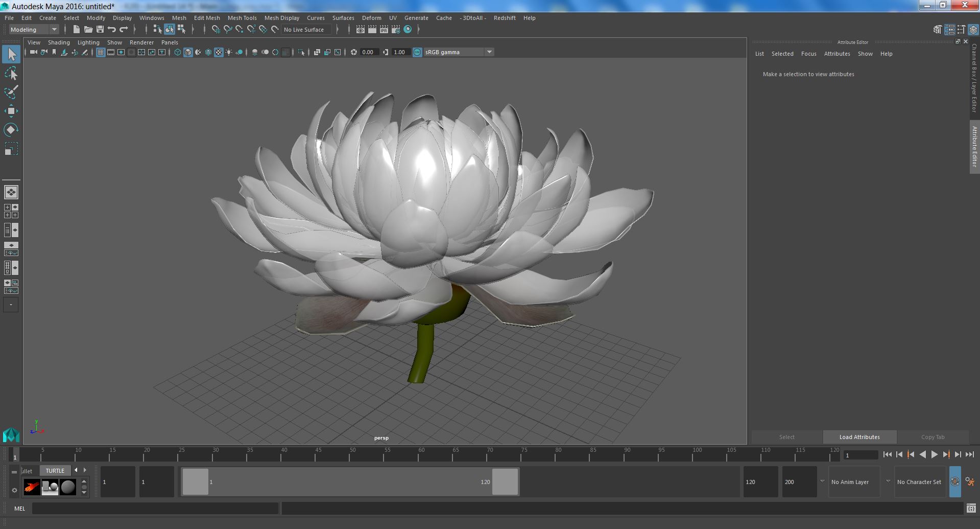Toggle snap to points magnet

240,29
